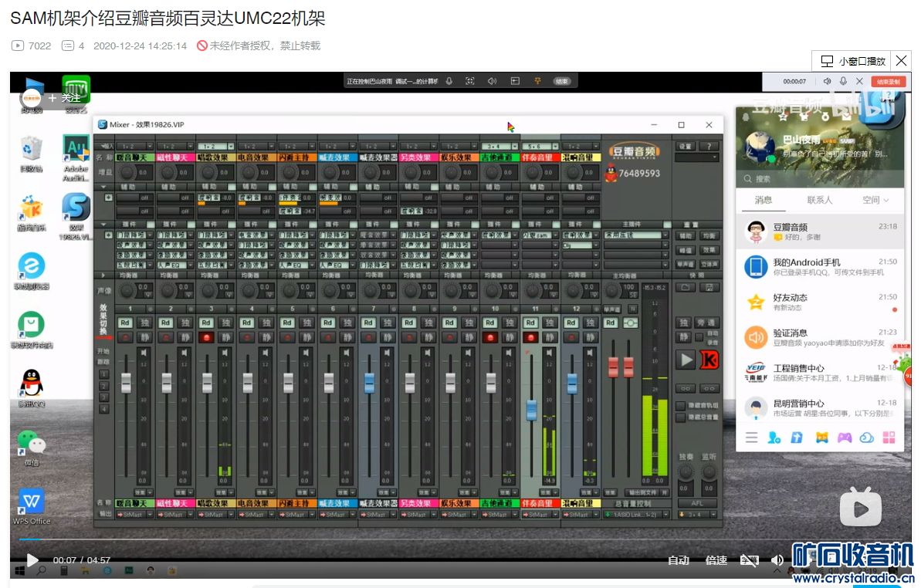
Task: Open the 空间 dropdown in the QQ panel
Action: click(875, 200)
